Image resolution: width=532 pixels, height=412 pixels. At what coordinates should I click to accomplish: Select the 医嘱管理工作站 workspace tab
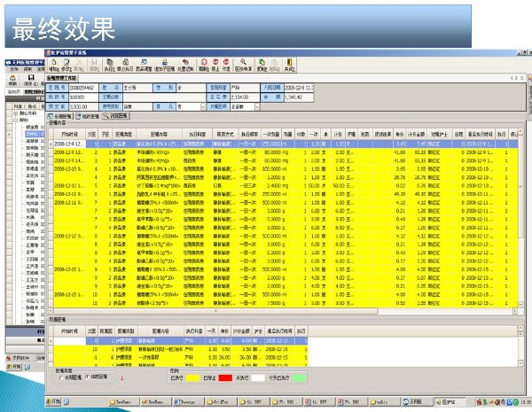click(x=61, y=78)
